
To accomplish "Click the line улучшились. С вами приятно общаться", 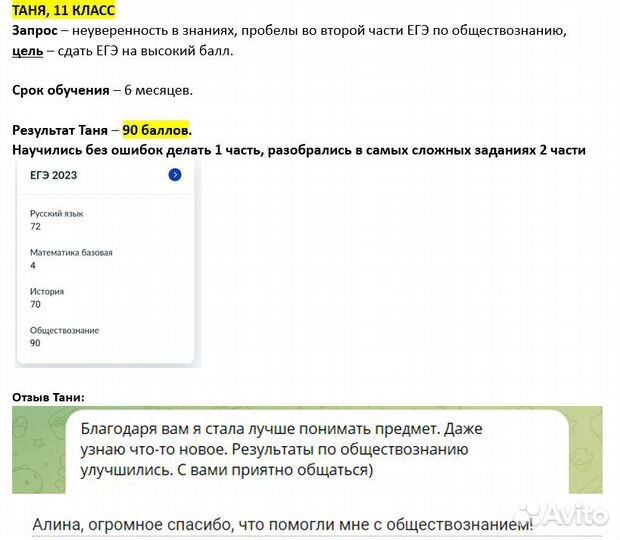I will (x=227, y=470).
